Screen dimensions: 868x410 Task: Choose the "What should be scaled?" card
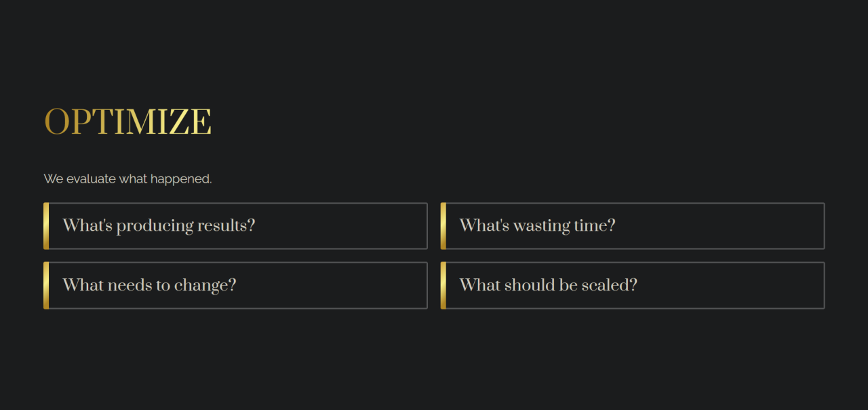click(633, 286)
